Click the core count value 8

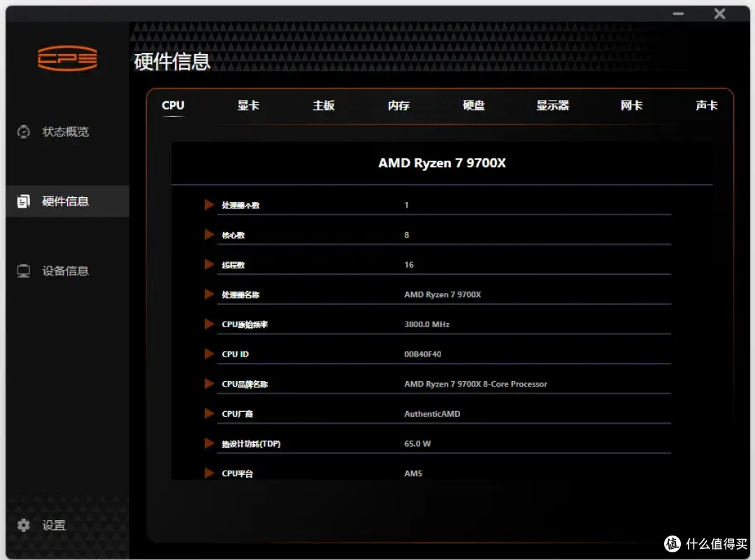click(406, 234)
